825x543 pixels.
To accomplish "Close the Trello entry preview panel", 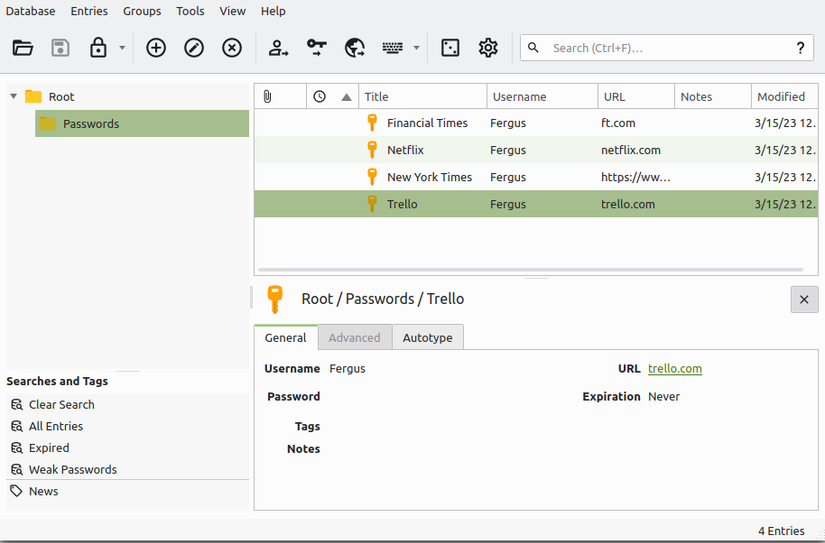I will pos(804,299).
